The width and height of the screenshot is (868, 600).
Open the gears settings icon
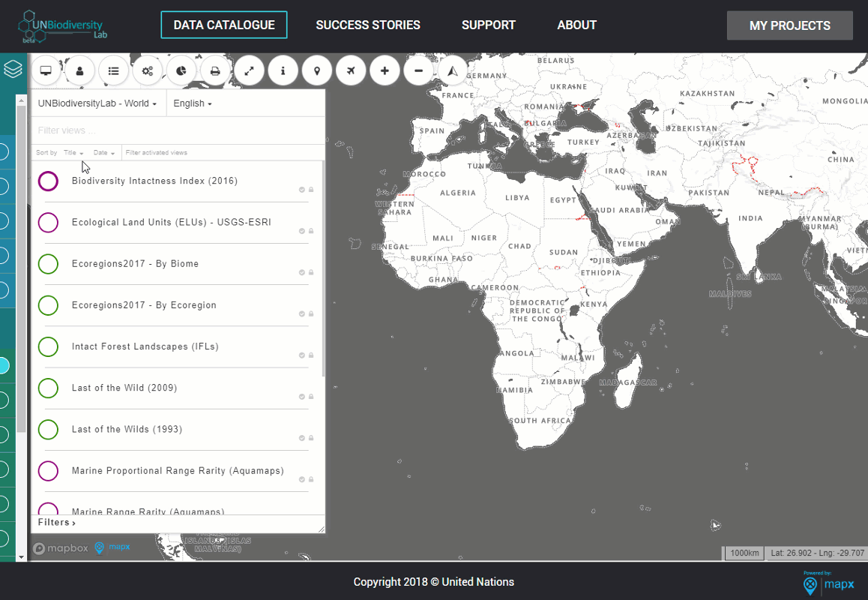[147, 70]
